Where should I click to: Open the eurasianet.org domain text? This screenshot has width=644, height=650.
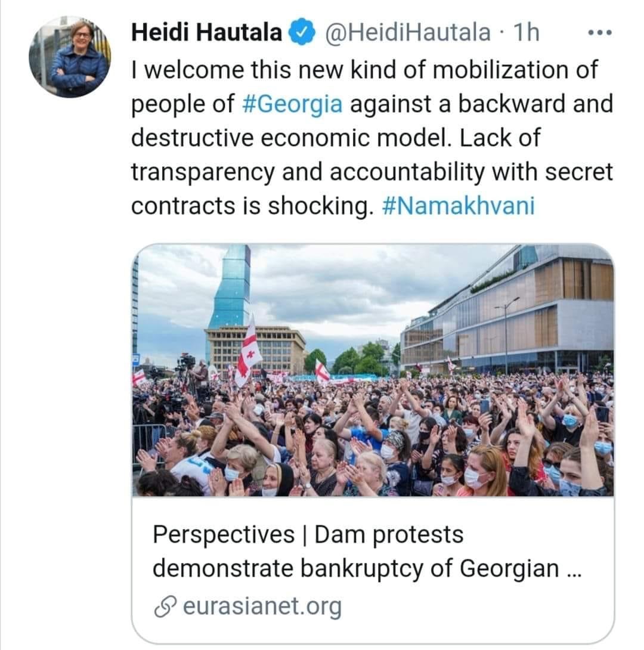(262, 607)
